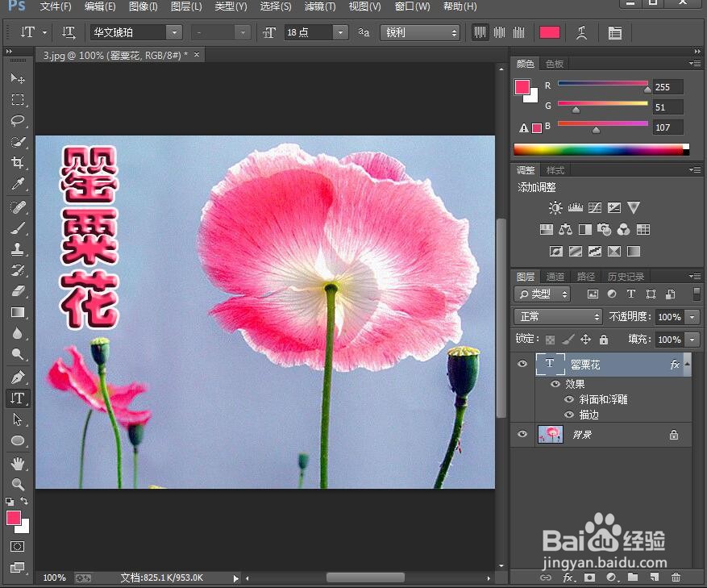Click the 添加调整 panel label
The image size is (707, 588).
(536, 186)
